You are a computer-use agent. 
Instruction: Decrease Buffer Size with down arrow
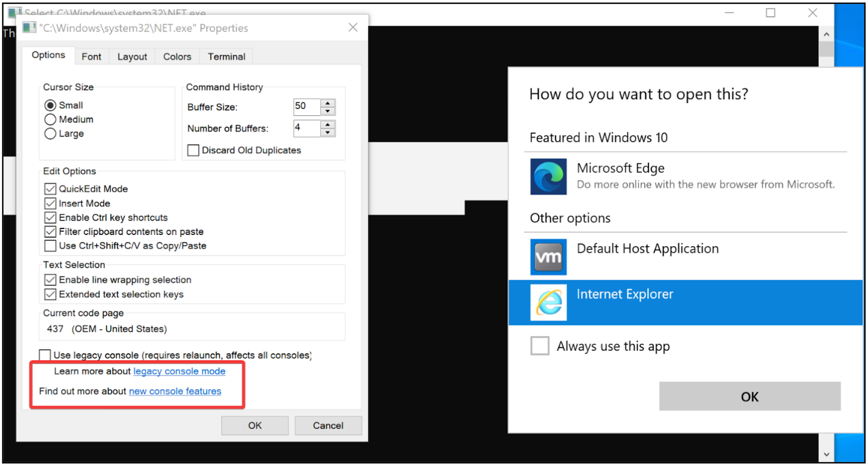328,111
